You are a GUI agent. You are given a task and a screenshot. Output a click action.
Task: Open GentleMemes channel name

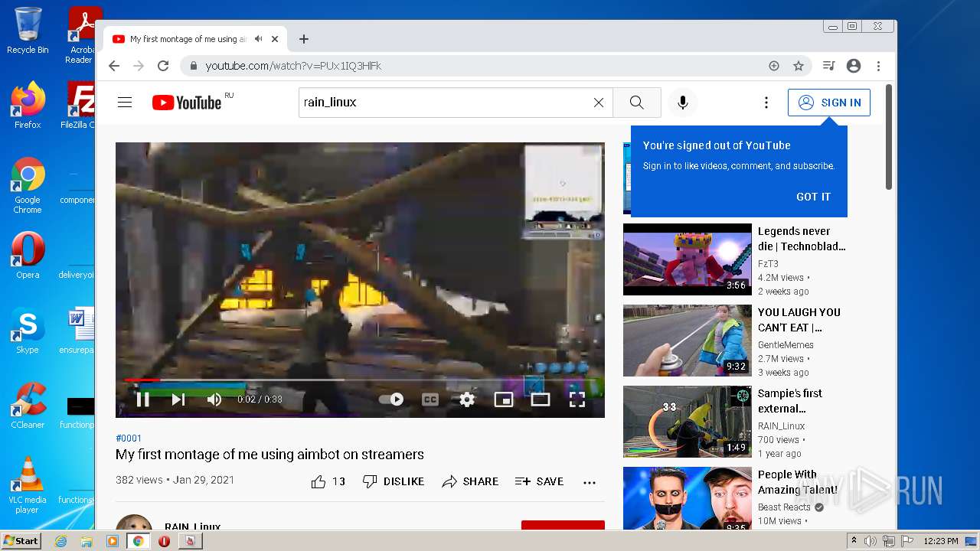click(x=786, y=344)
